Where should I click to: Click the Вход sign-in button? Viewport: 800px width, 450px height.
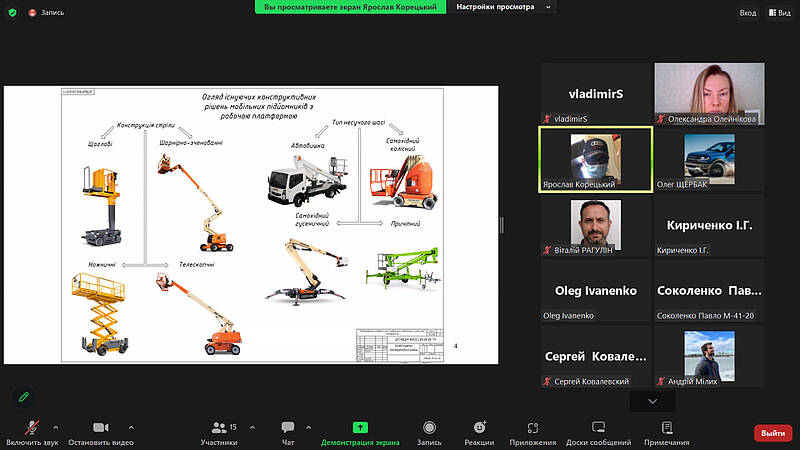pyautogui.click(x=747, y=13)
